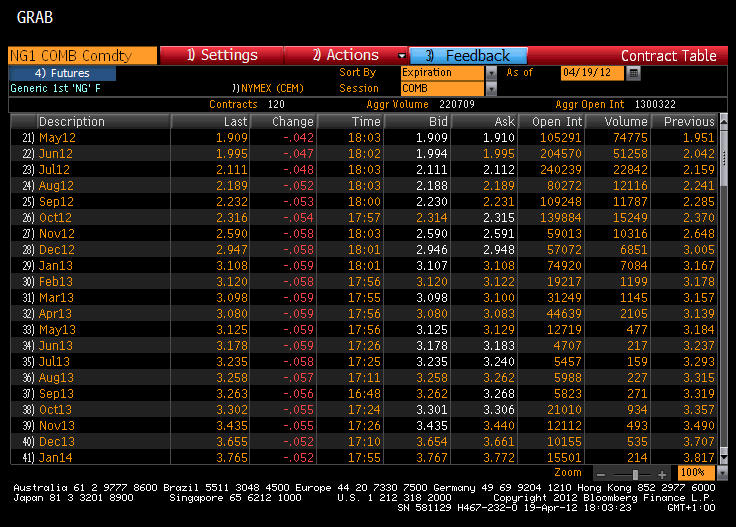Click the NG1 COMB Comdty security field
This screenshot has width=736, height=527.
(x=83, y=55)
